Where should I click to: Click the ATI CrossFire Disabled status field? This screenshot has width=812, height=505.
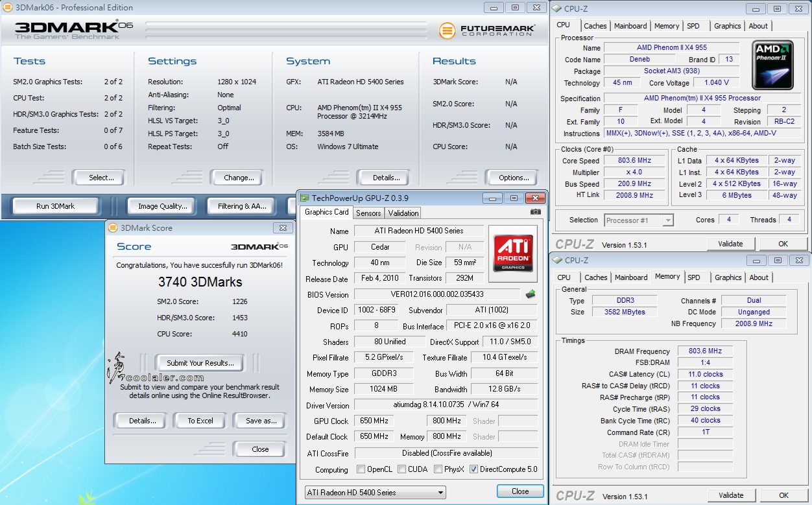click(446, 453)
